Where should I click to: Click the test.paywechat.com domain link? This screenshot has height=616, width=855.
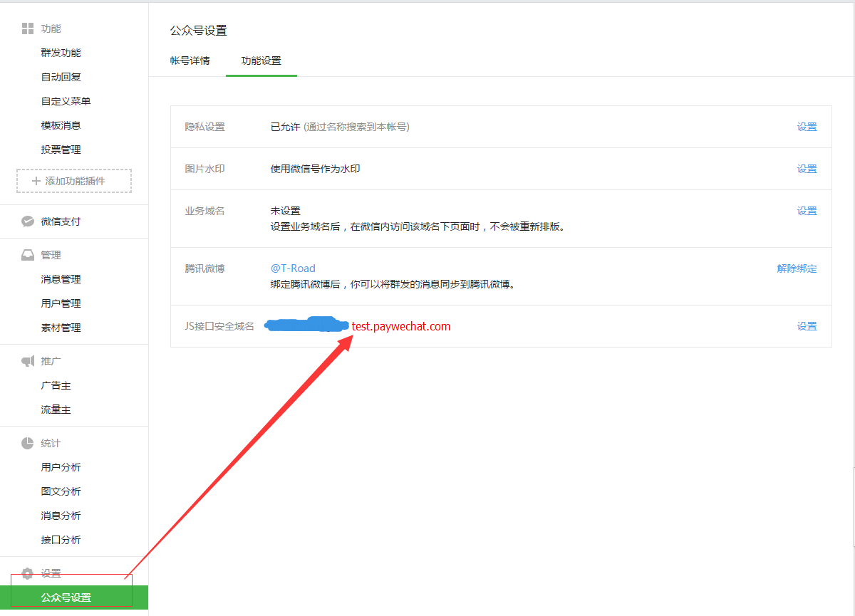click(x=403, y=325)
